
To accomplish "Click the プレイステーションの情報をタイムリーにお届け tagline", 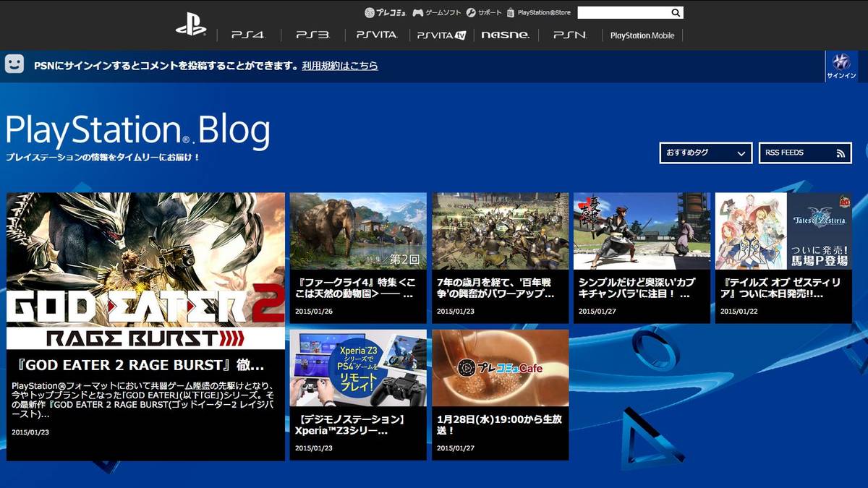I will tap(102, 157).
